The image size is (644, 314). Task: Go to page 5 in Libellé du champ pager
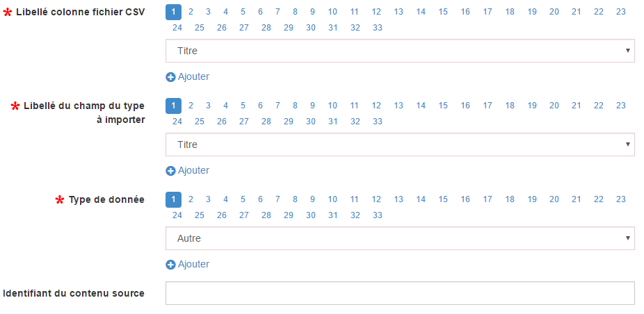(x=243, y=106)
